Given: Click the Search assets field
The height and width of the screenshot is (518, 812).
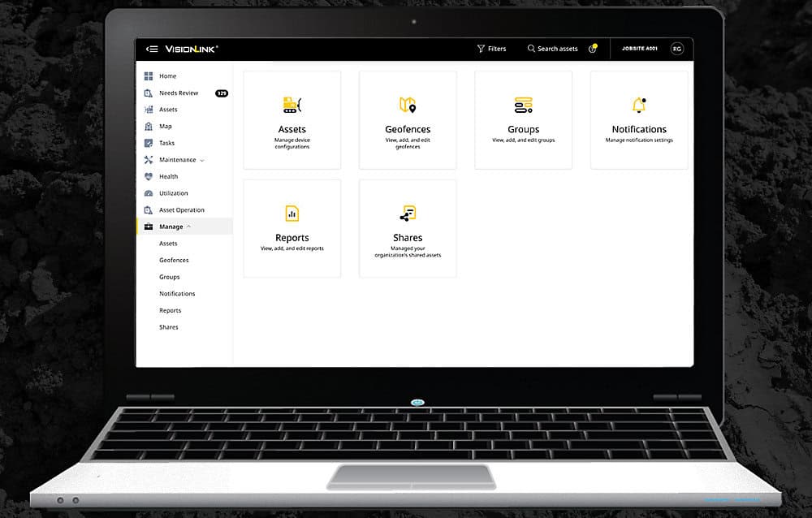Looking at the screenshot, I should point(553,49).
